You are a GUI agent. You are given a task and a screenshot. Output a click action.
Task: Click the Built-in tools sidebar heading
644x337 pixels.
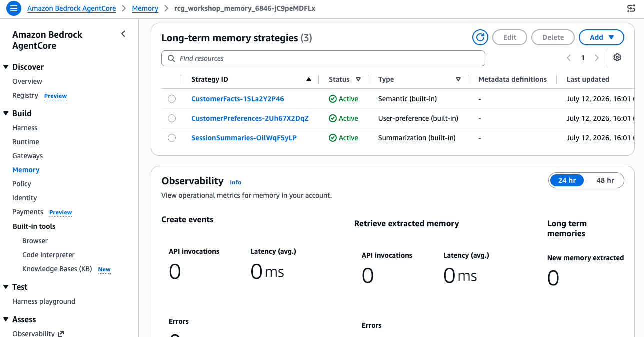click(34, 226)
